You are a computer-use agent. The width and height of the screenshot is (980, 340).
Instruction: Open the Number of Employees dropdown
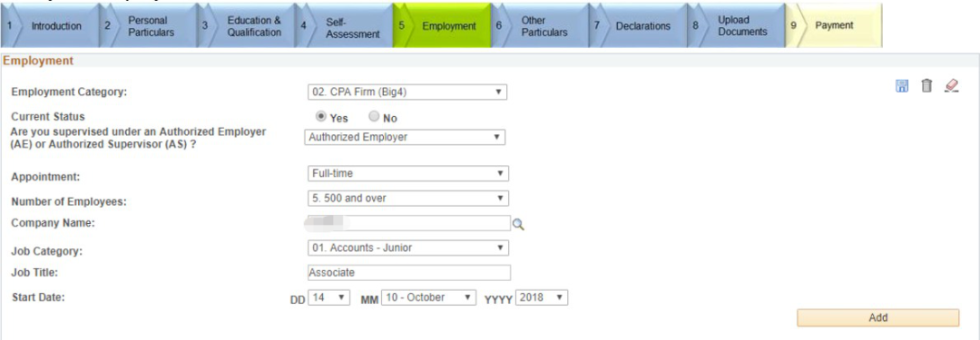pos(408,199)
